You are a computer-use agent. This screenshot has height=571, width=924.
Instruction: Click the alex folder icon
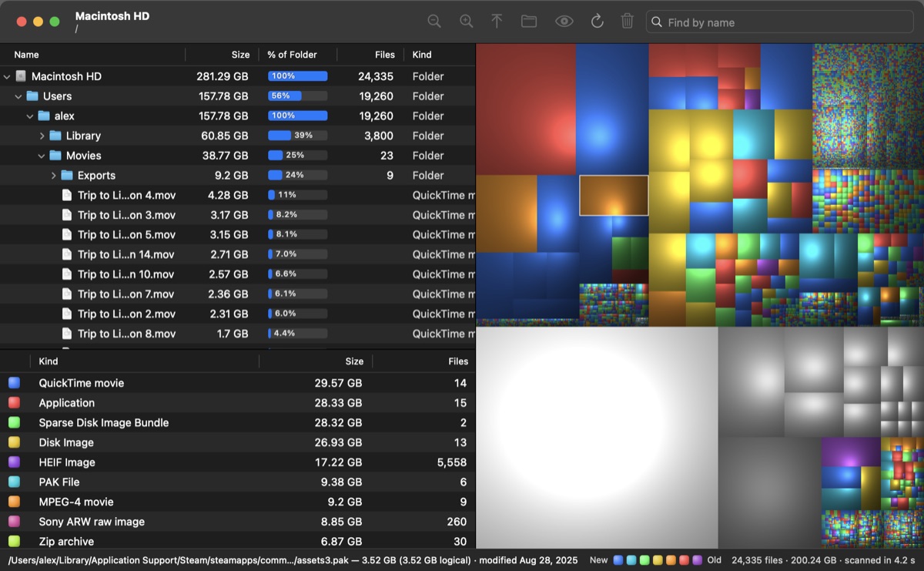point(44,116)
